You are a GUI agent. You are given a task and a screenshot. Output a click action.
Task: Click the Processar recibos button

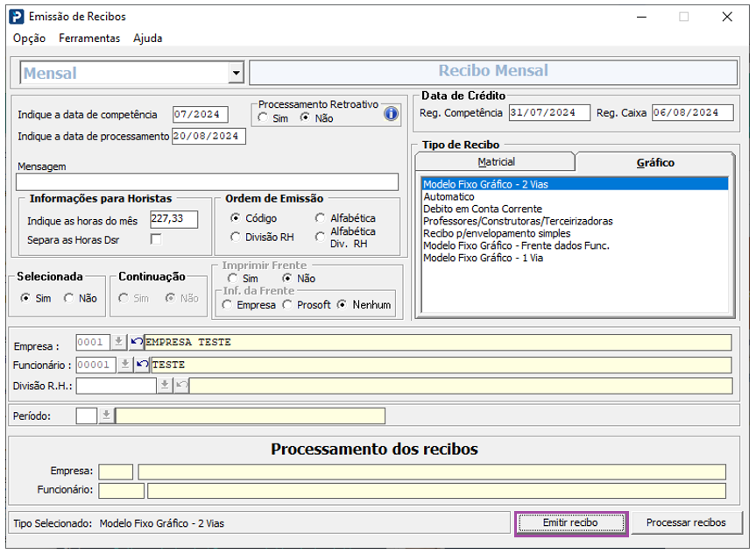686,522
